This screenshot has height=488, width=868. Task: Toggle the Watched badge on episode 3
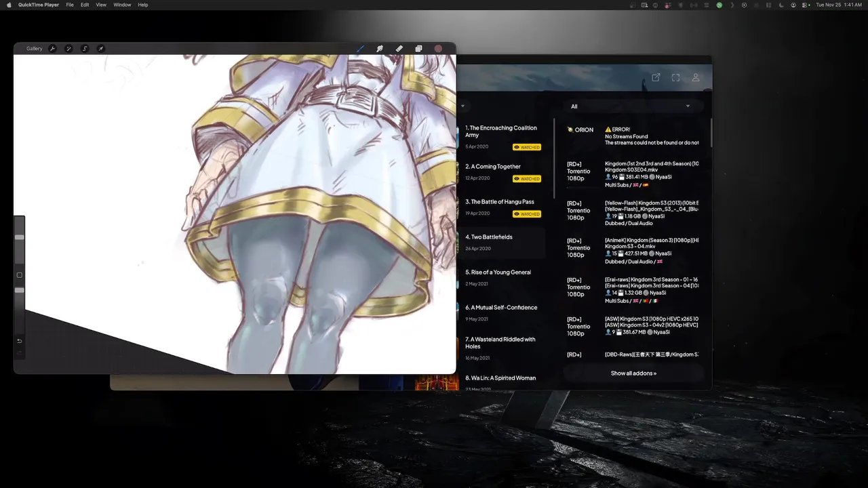coord(527,214)
